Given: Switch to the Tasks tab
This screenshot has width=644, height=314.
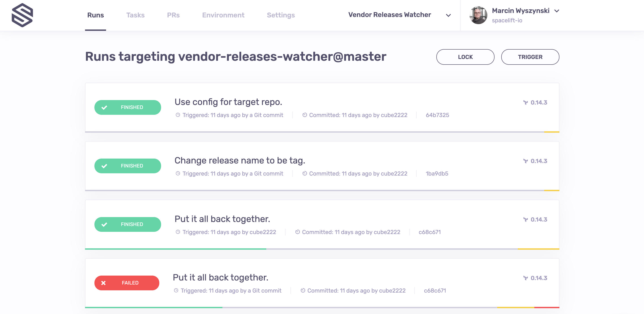Looking at the screenshot, I should click(135, 15).
